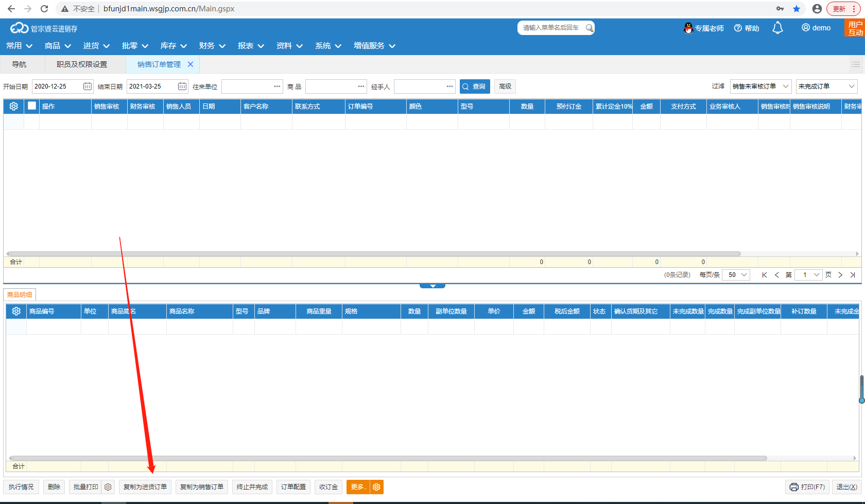Click the 删除 button
Viewport: 865px width, 504px height.
[54, 487]
